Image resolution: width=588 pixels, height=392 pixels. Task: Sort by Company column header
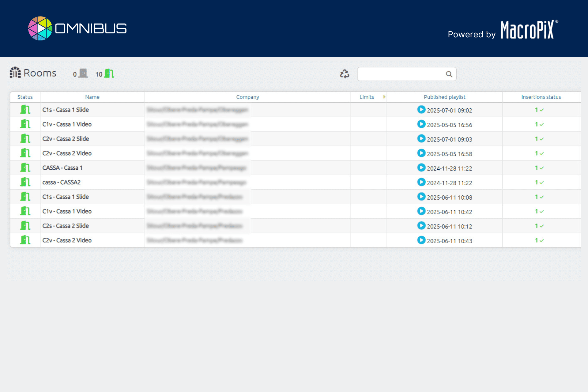(x=247, y=97)
